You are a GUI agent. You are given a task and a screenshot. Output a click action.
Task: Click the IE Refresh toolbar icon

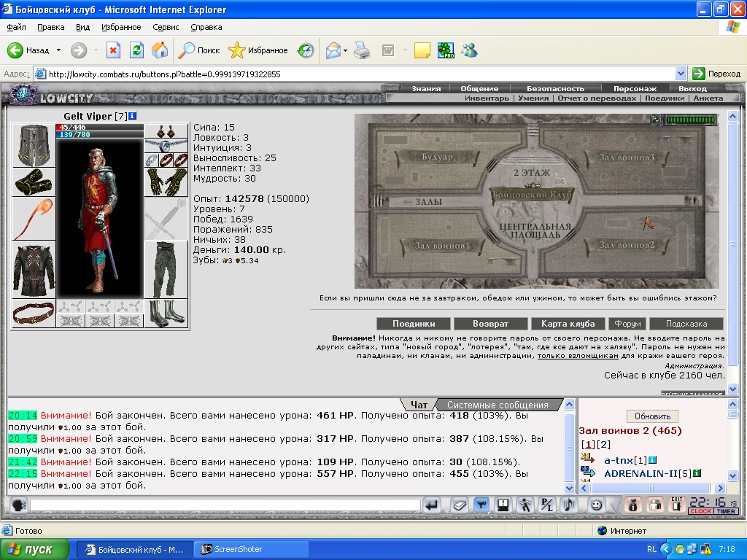point(136,50)
